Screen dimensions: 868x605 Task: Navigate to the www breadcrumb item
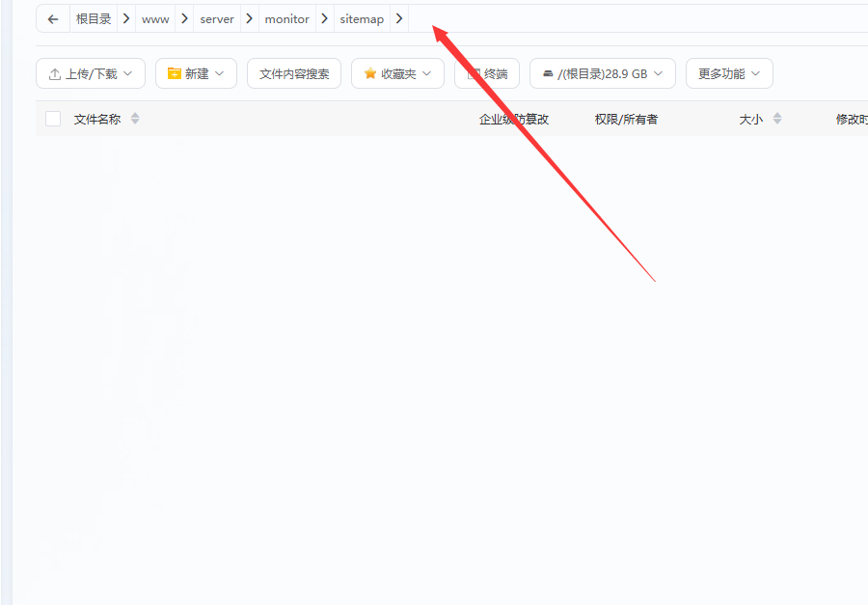(x=154, y=18)
